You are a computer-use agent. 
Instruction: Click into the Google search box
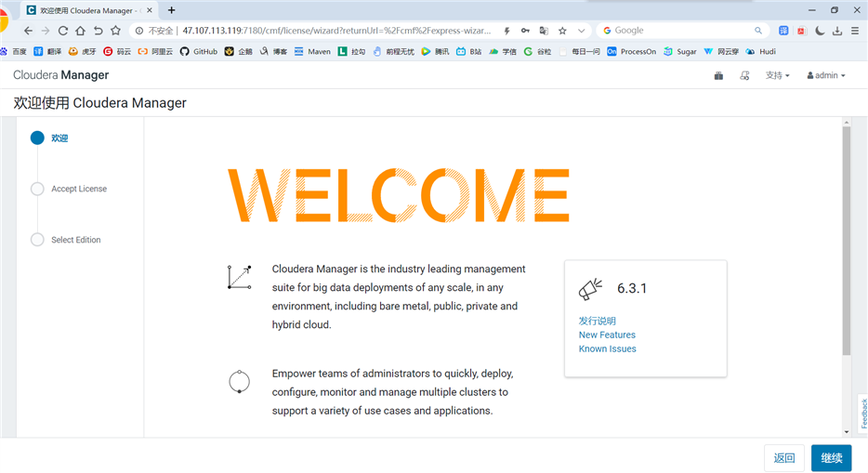pos(681,31)
